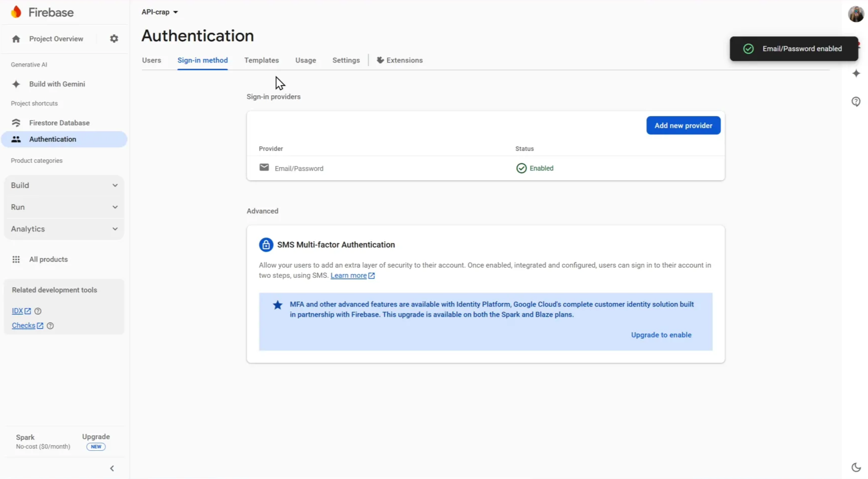The image size is (868, 479).
Task: Click Upgrade to enable link
Action: pos(661,335)
